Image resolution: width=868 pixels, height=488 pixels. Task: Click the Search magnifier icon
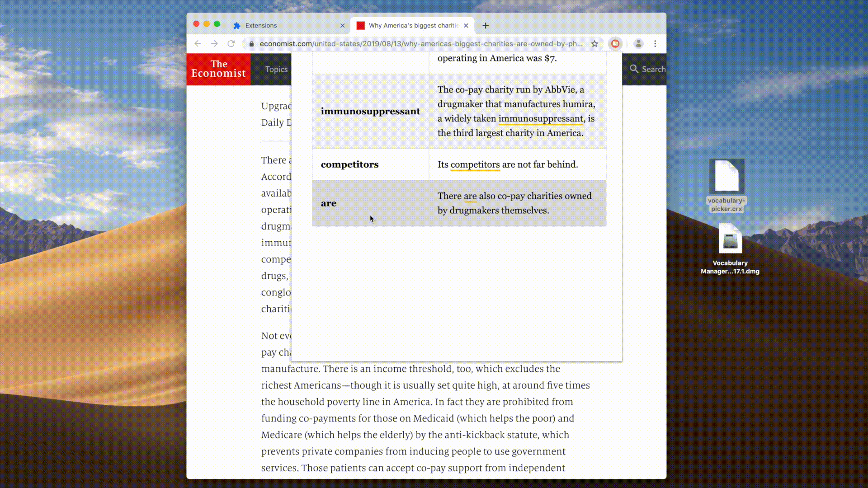tap(634, 69)
